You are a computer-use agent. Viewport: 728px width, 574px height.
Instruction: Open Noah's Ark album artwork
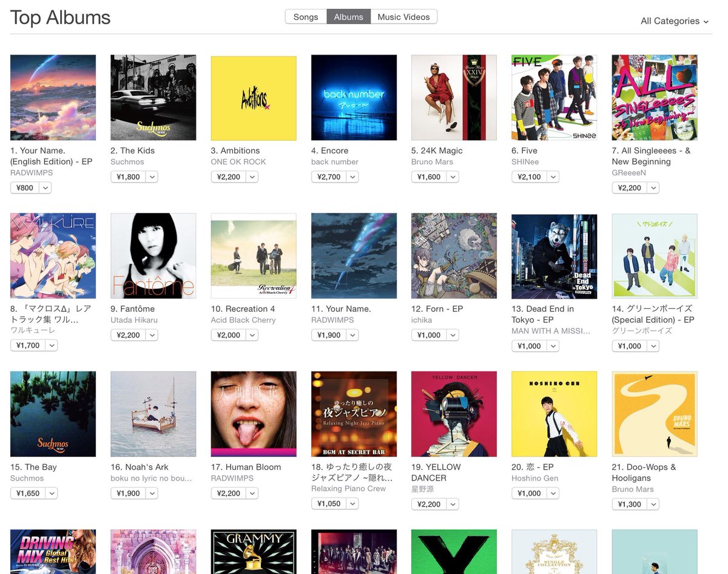pyautogui.click(x=153, y=414)
